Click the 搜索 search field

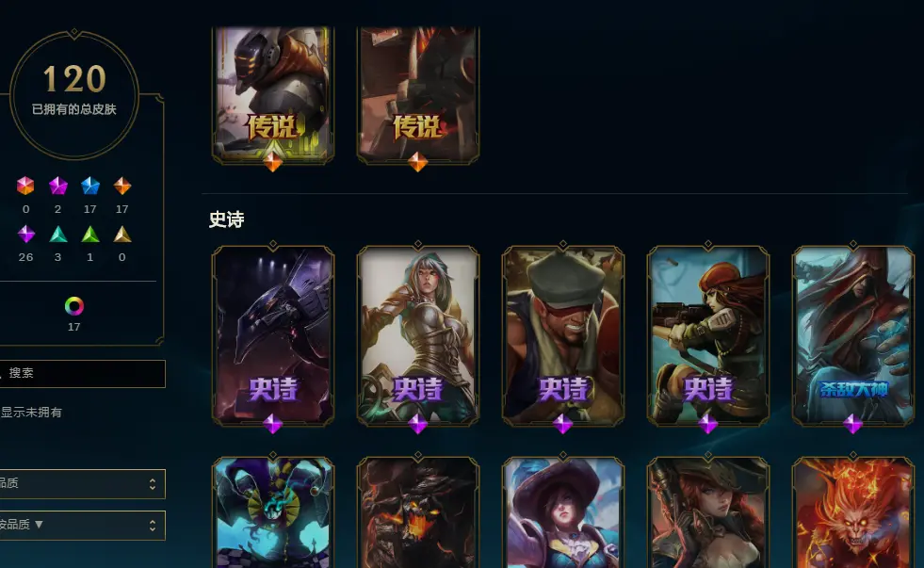pos(82,374)
